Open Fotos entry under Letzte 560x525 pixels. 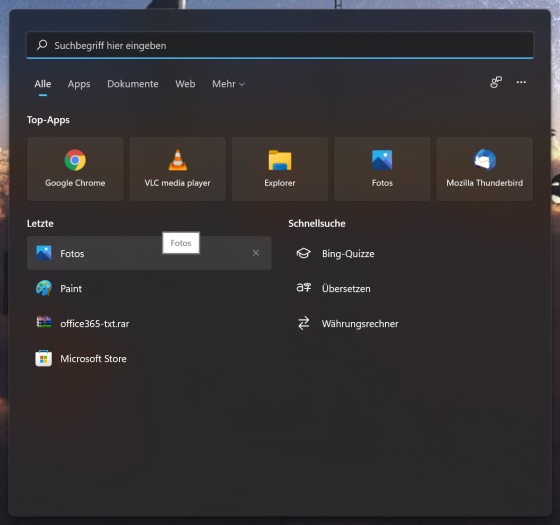tap(149, 253)
